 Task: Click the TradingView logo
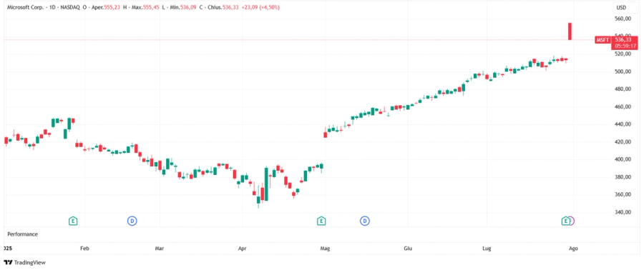point(26,262)
